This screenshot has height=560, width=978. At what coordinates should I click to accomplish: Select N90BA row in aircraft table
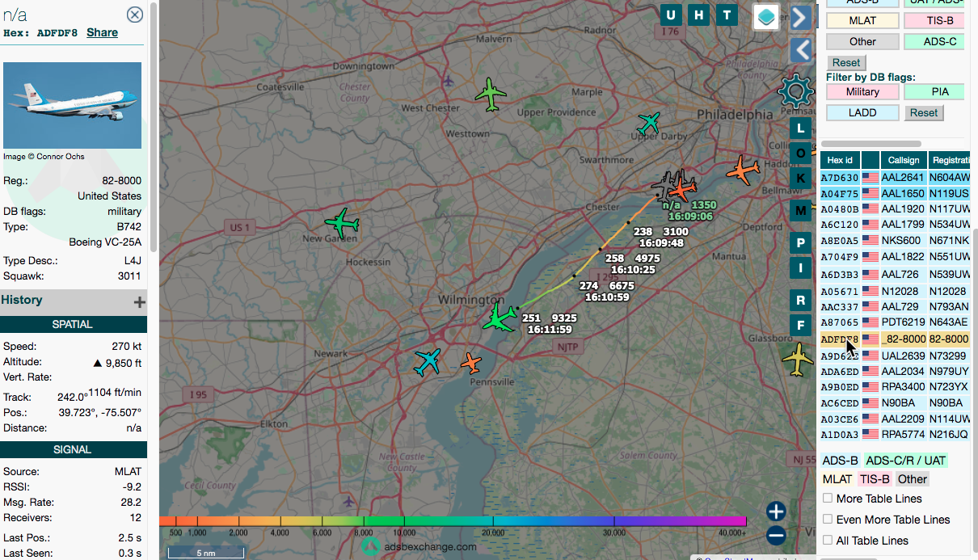click(x=896, y=403)
